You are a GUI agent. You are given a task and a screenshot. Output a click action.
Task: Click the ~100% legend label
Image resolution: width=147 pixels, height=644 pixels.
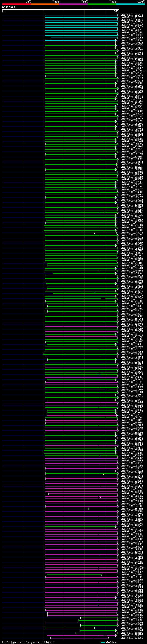tap(141, 2)
